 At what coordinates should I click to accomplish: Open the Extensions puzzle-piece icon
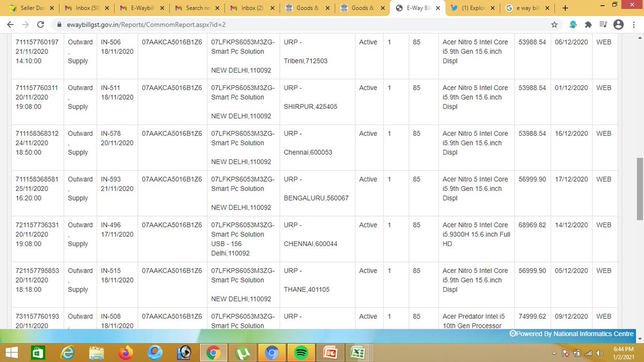click(589, 25)
